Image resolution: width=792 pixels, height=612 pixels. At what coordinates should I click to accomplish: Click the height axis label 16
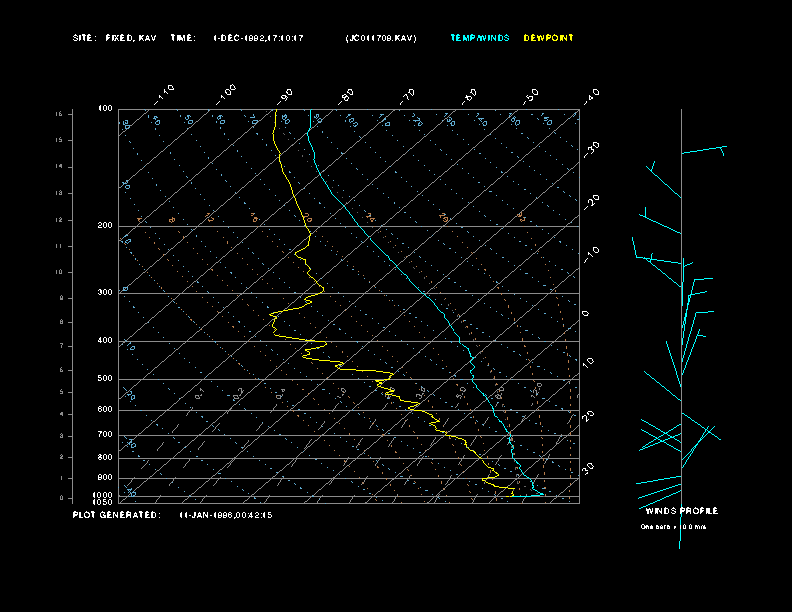[60, 114]
